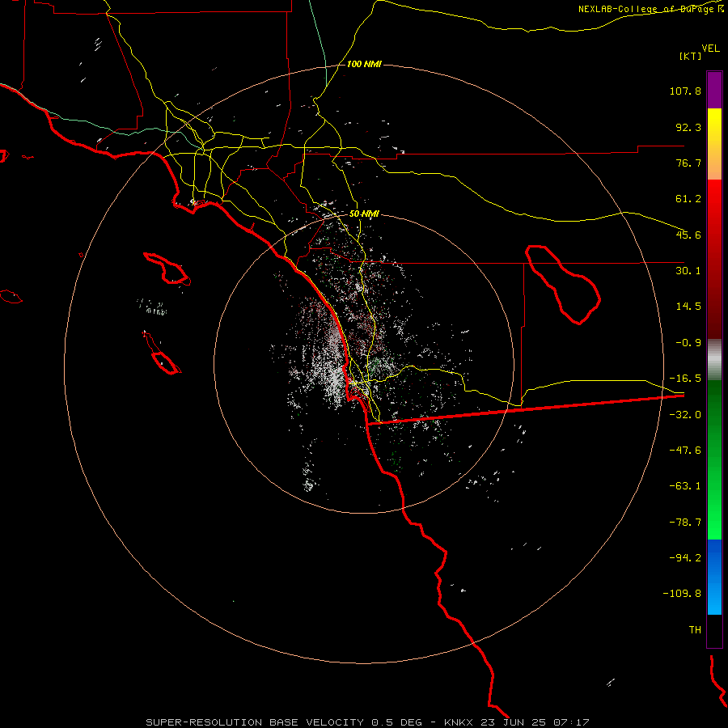Pick the blue segment of velocity color bar
The width and height of the screenshot is (728, 728).
[x=714, y=577]
